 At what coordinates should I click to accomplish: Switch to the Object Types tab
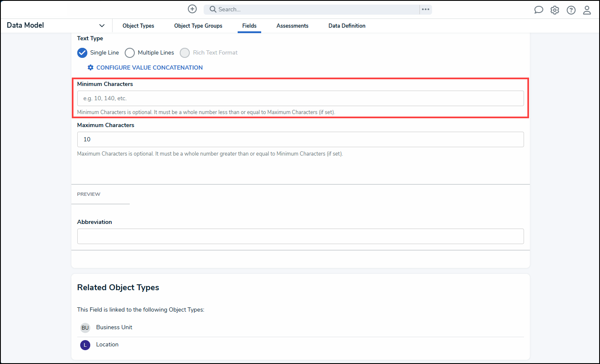point(138,26)
